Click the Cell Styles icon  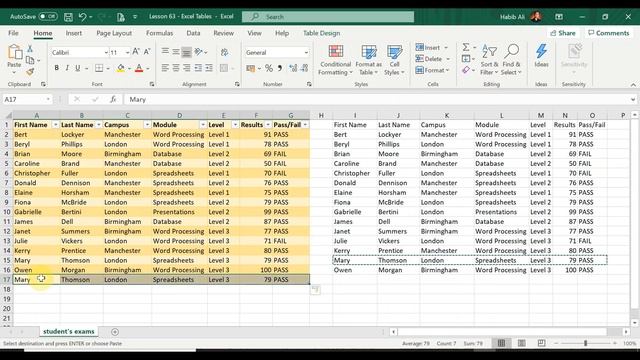pyautogui.click(x=394, y=52)
